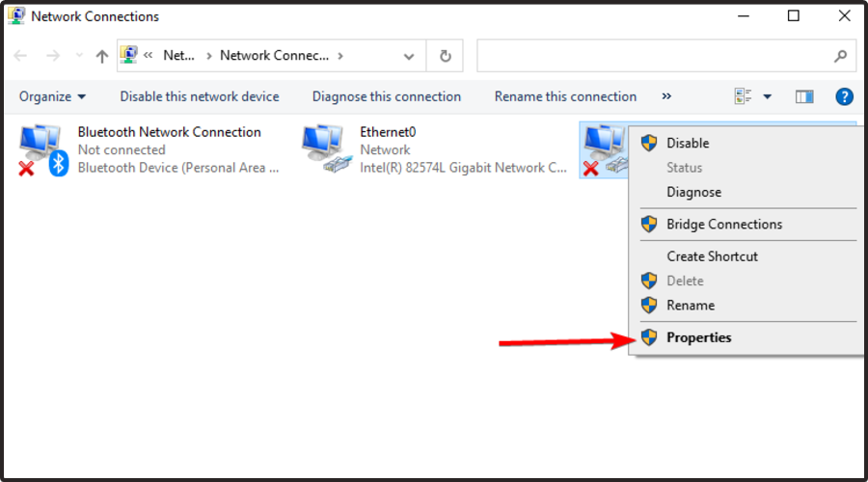
Task: Click the change view icon
Action: tap(743, 96)
